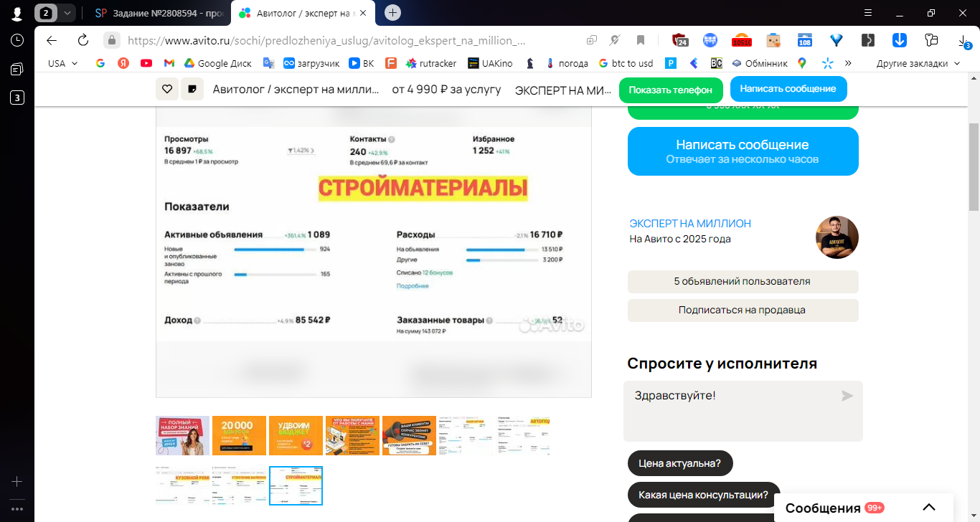Add an item with the sidebar plus icon
This screenshot has width=980, height=522.
(17, 482)
